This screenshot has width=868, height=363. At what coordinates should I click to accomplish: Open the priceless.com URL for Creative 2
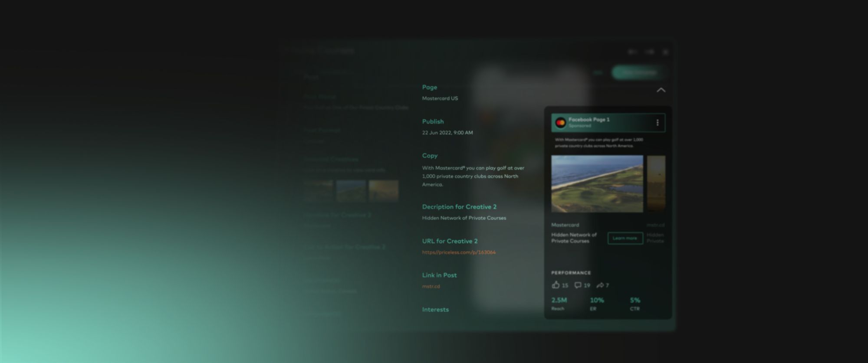click(x=459, y=252)
